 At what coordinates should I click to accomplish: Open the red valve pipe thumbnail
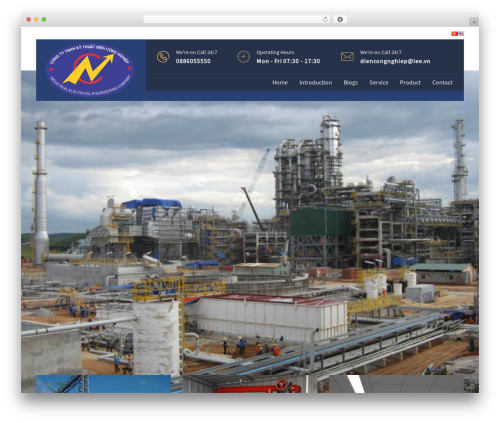[250, 384]
